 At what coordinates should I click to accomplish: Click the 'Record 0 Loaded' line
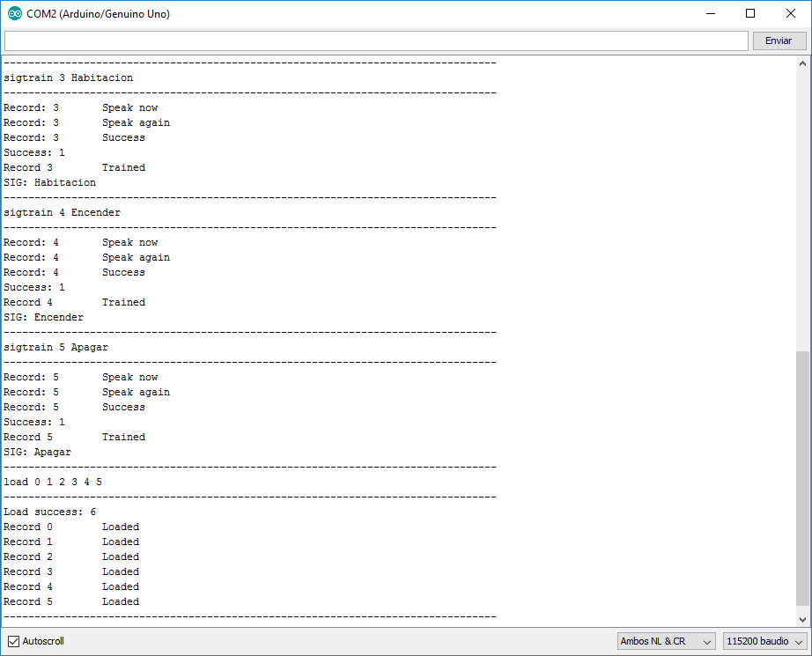pos(71,527)
